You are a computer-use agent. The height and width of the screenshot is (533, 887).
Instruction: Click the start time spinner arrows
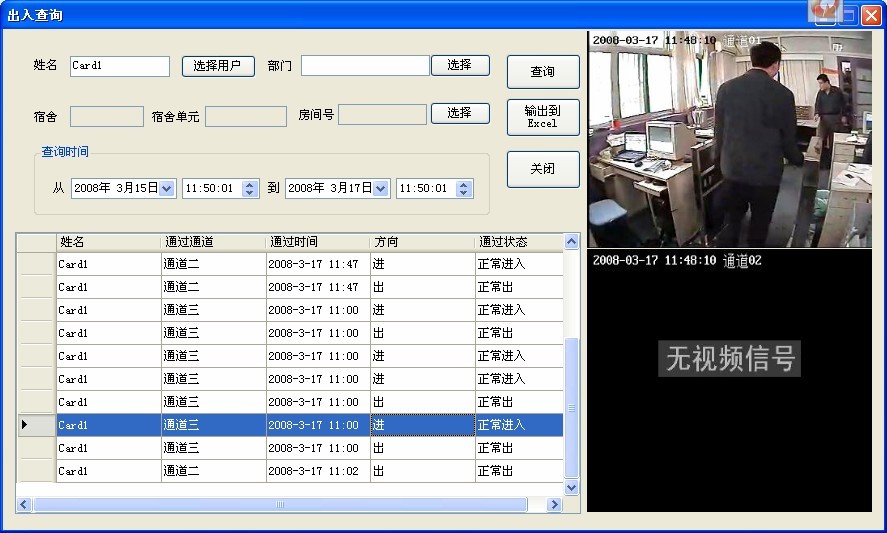(249, 188)
